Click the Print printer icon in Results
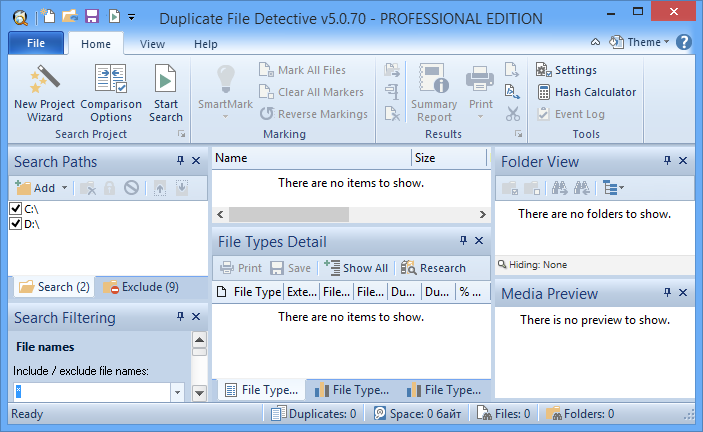 (x=480, y=79)
